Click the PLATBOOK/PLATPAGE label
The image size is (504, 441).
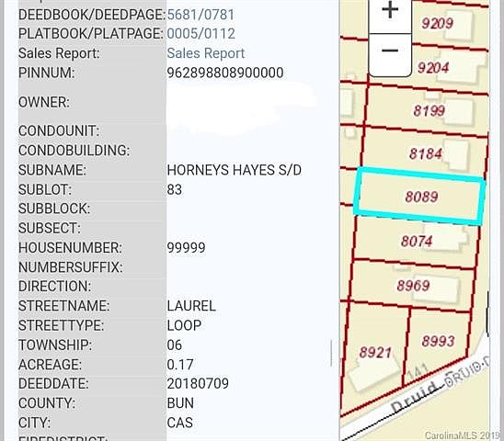[91, 34]
